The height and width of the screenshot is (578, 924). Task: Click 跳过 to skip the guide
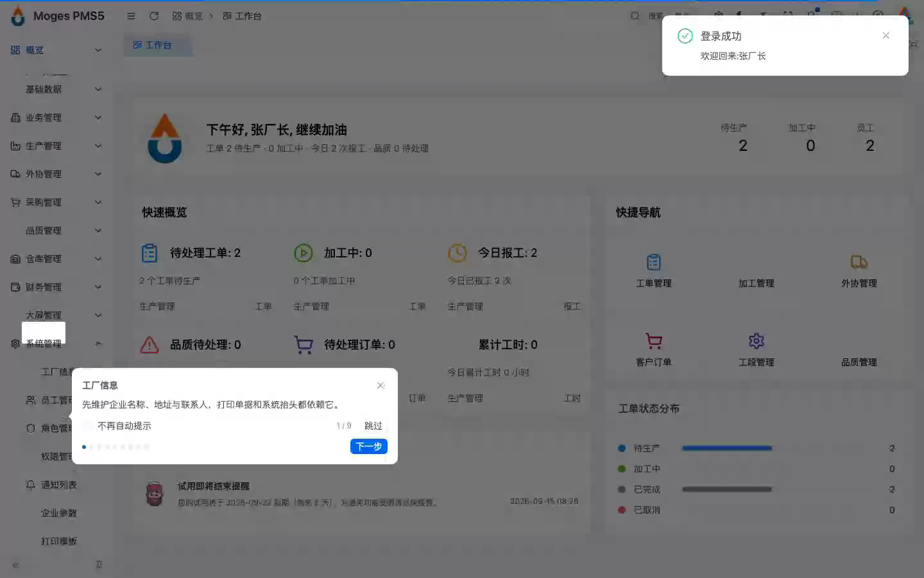[373, 426]
